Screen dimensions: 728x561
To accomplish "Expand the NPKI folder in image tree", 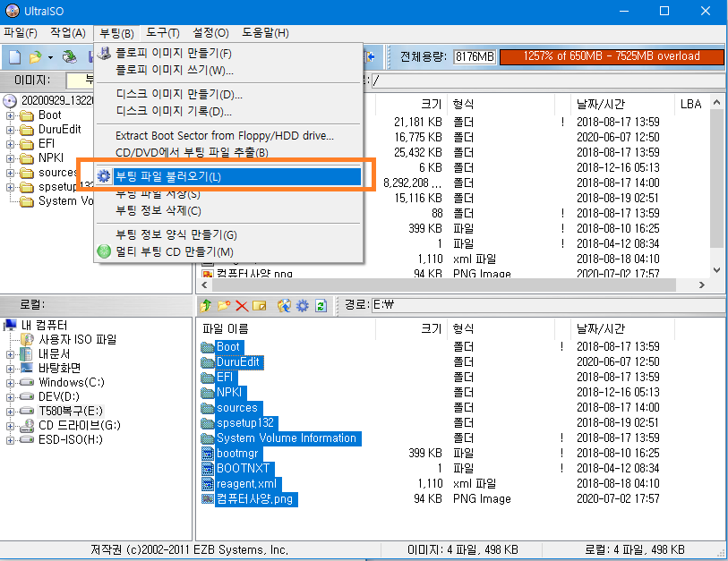I will (10, 158).
